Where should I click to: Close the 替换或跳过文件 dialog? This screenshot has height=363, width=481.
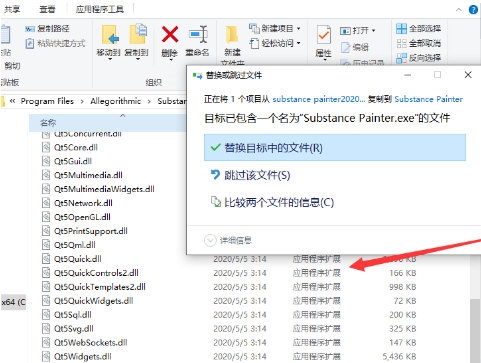[x=468, y=75]
